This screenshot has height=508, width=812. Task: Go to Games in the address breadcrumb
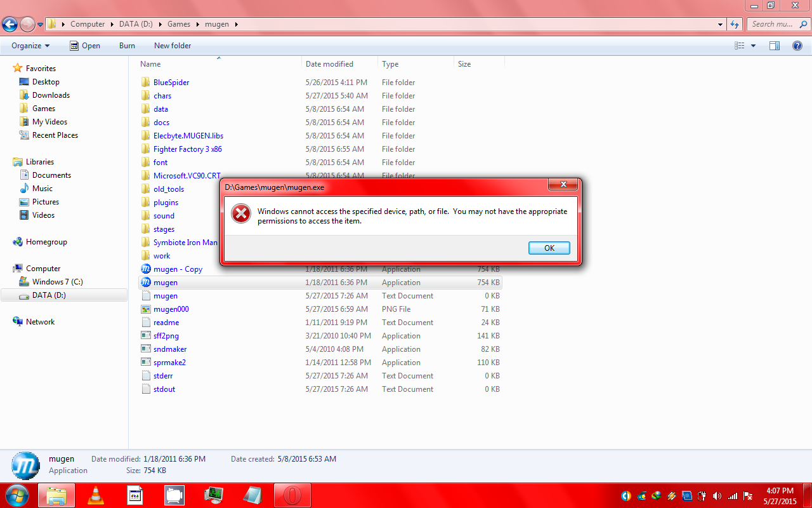click(x=179, y=24)
